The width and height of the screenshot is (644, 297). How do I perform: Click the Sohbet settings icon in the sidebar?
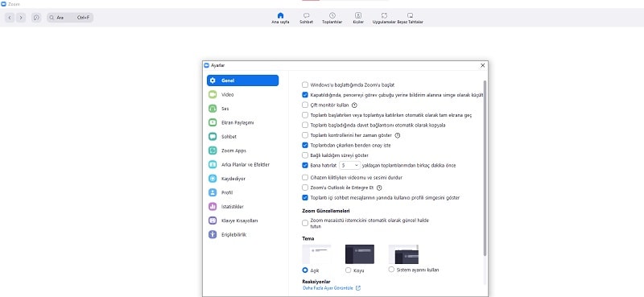(213, 136)
